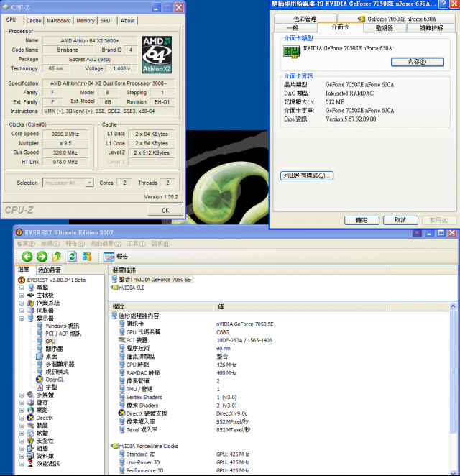
Task: Select the 軟體 software tree node
Action: 42,433
